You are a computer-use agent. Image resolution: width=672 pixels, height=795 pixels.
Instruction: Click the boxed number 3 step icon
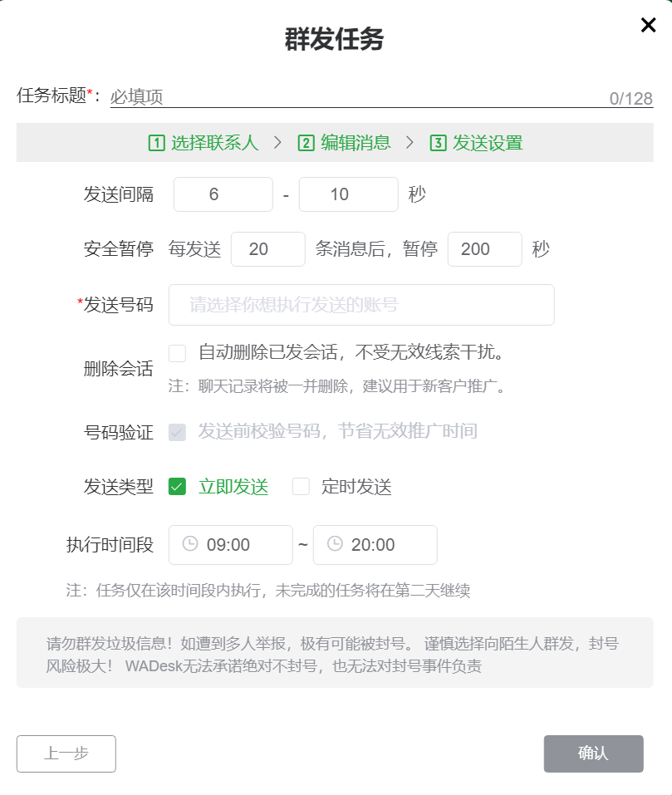438,143
